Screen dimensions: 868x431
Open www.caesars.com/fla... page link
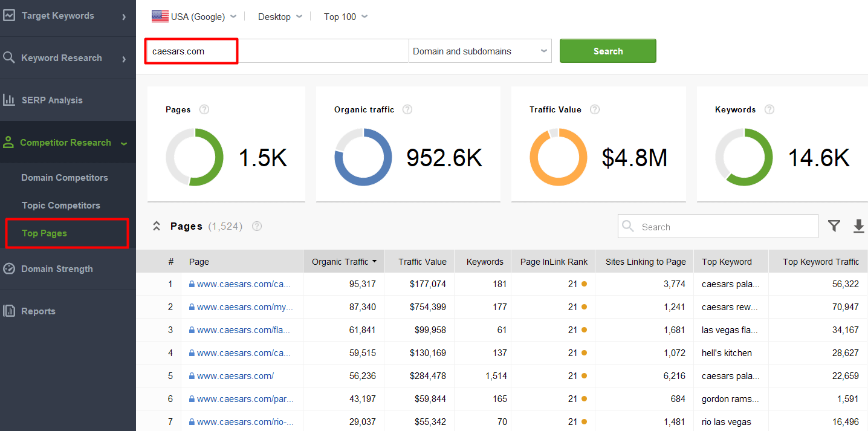click(243, 330)
